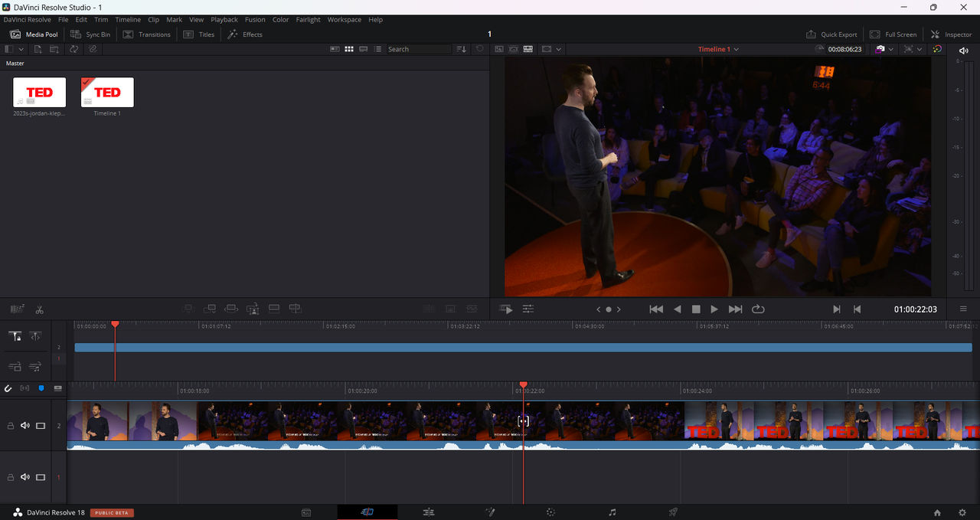Select the Timeline 1 thumbnail in media pool
This screenshot has height=520, width=980.
(107, 93)
